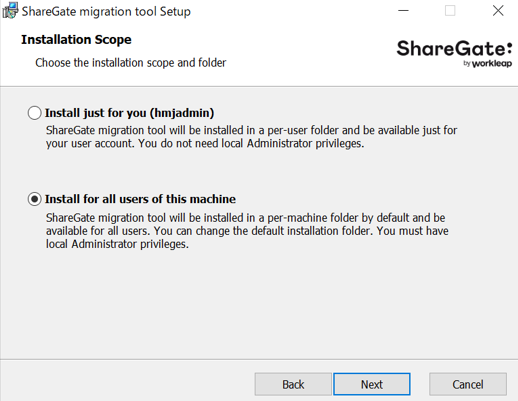Click the per-machine folder description text
The image size is (518, 401).
coord(247,231)
